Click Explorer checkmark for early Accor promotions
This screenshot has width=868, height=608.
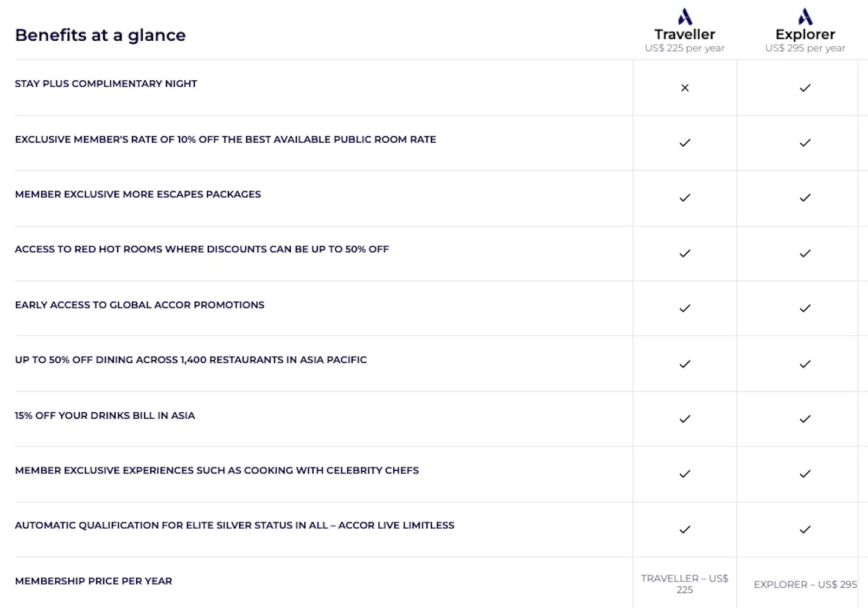(x=805, y=308)
